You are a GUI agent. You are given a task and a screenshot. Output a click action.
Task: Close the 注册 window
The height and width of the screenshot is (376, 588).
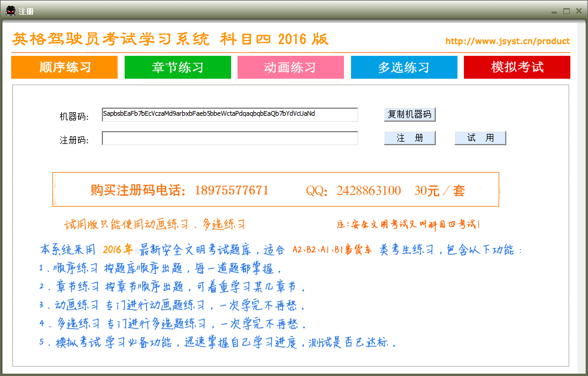pyautogui.click(x=579, y=11)
